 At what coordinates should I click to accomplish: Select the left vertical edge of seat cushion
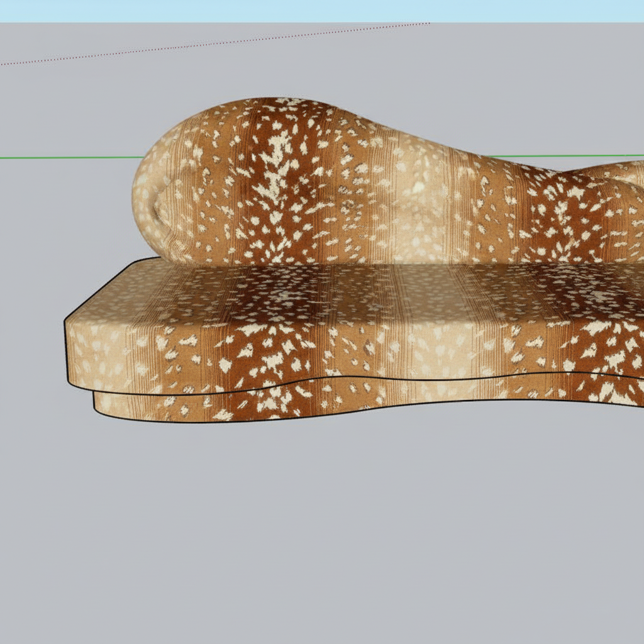click(66, 352)
